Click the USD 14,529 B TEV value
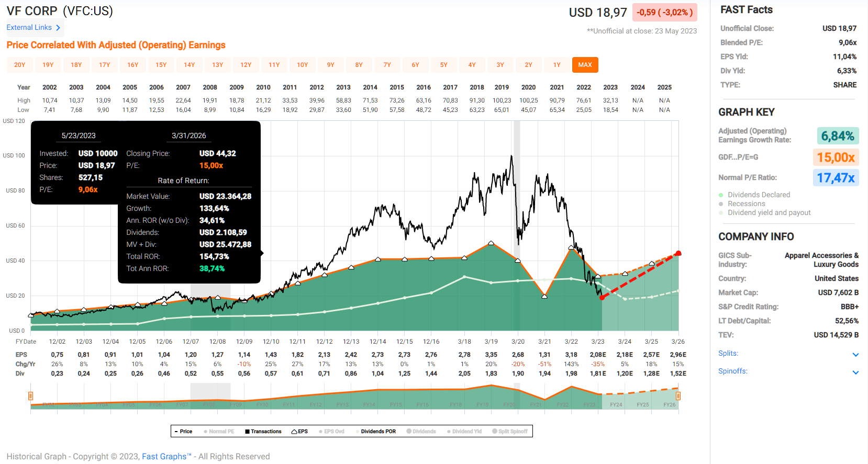The height and width of the screenshot is (464, 868). tap(836, 335)
